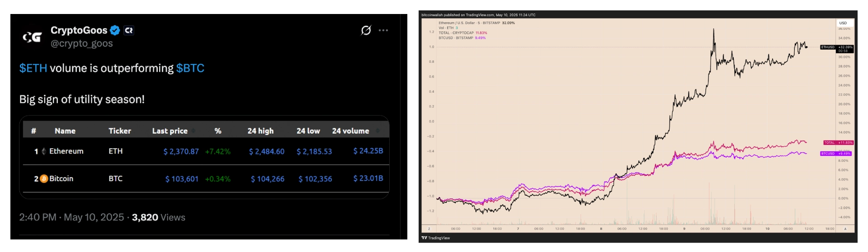Open the @crypto_goos handle link
Viewport: 868px width, 252px height.
pyautogui.click(x=82, y=43)
